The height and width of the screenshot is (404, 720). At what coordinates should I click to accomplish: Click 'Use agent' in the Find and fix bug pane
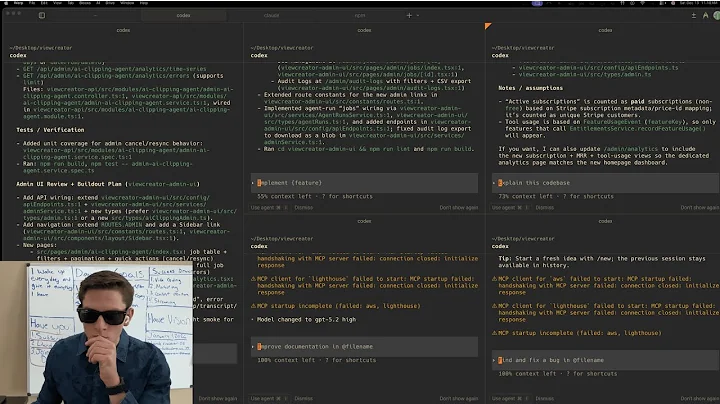click(x=510, y=398)
